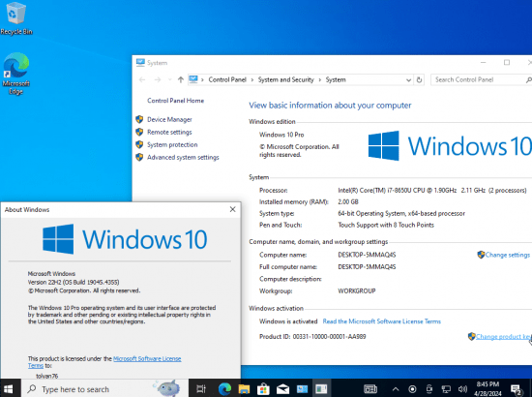Click the circular record tray icon
Screen dimensions: 532x397
(412, 389)
